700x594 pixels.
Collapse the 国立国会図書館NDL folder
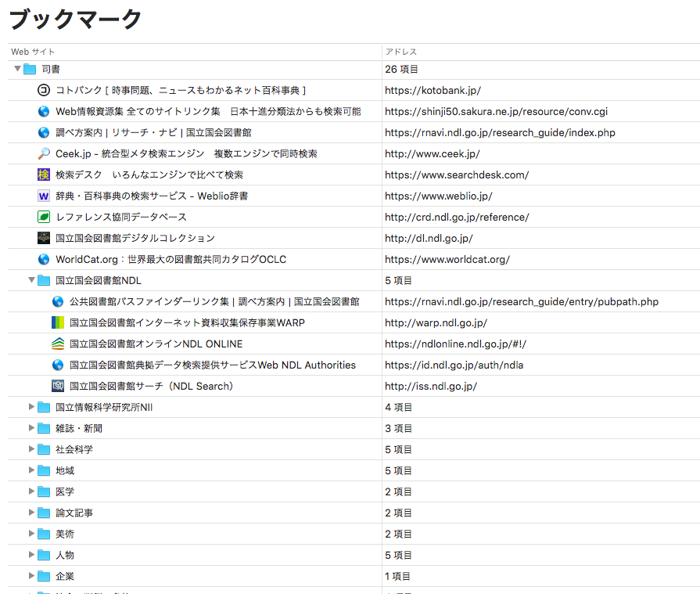pos(32,280)
